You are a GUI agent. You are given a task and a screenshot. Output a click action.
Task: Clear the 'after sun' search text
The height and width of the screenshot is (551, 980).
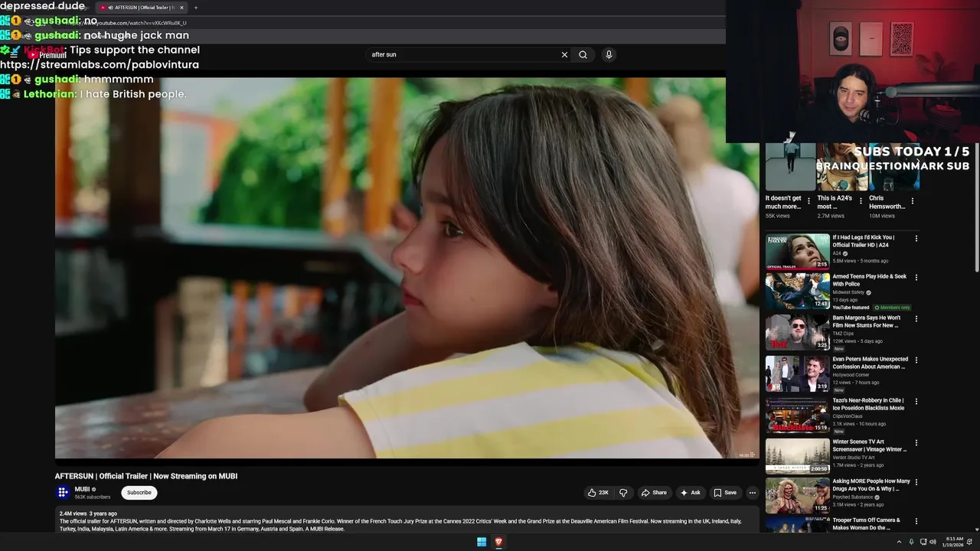[x=564, y=54]
